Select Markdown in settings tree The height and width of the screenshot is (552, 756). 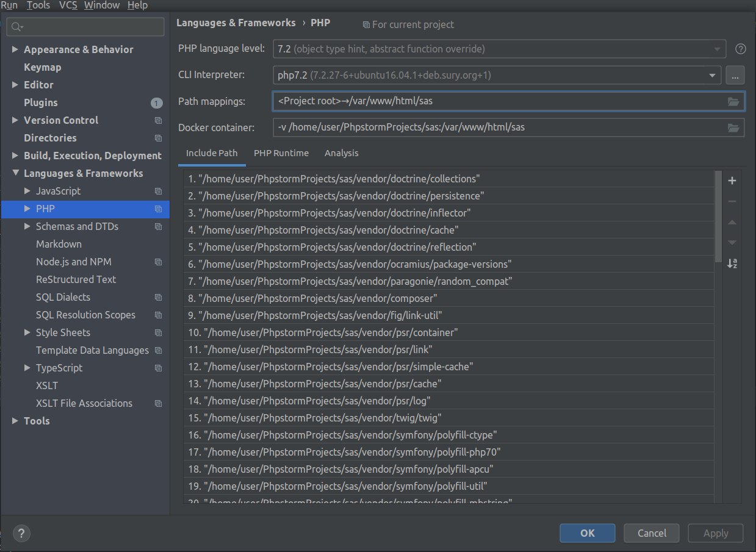click(x=59, y=244)
